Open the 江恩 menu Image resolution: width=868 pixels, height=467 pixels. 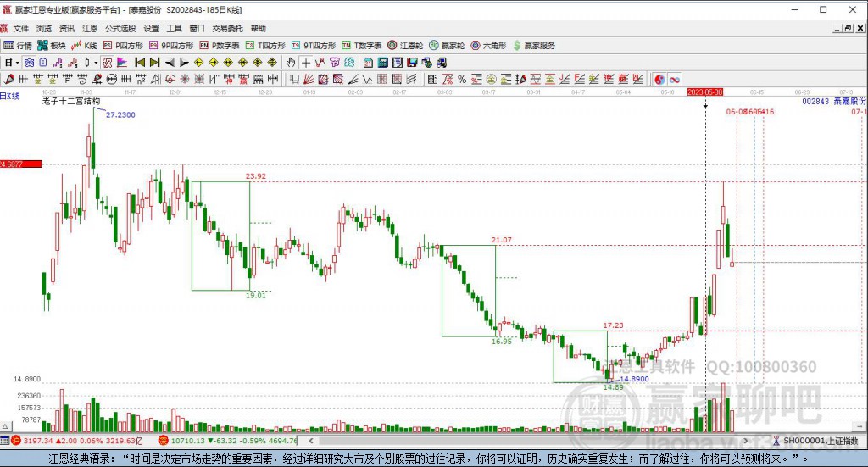pyautogui.click(x=90, y=28)
